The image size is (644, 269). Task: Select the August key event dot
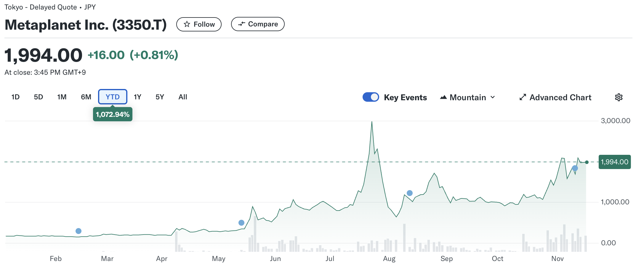(x=410, y=193)
